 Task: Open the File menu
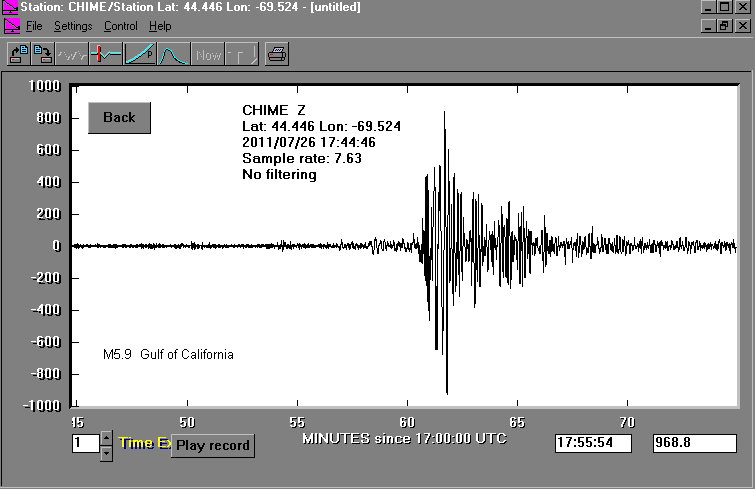coord(34,26)
